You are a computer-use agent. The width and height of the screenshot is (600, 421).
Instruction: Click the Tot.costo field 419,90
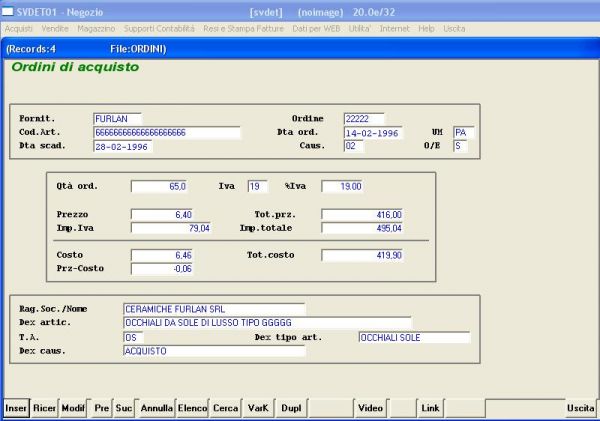pyautogui.click(x=362, y=255)
